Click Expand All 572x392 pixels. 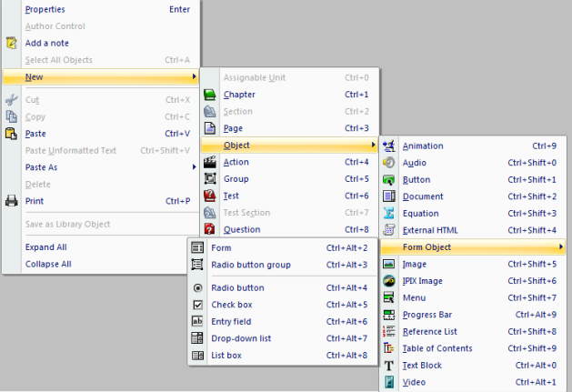45,247
